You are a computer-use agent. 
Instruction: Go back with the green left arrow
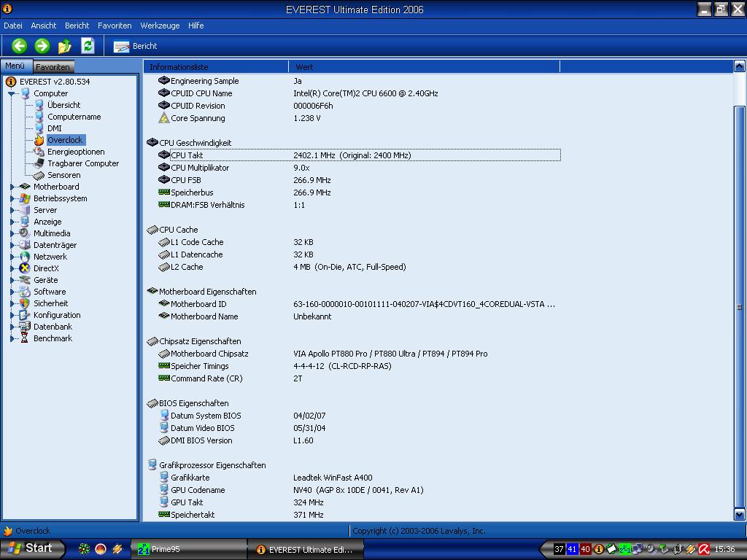(19, 46)
